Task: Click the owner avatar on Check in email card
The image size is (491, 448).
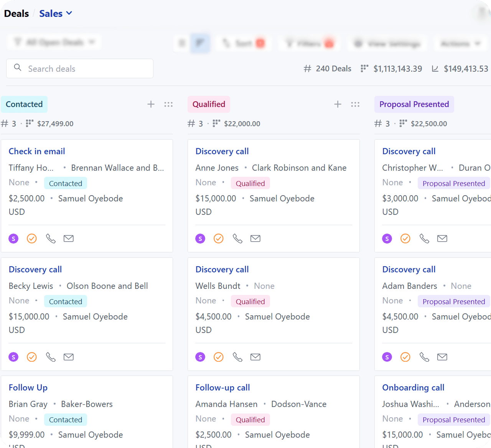Action: tap(13, 239)
